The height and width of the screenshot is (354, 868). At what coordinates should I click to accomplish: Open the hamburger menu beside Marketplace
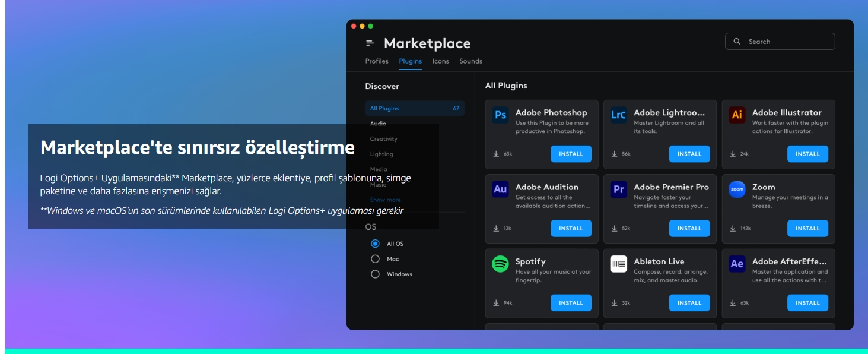[x=370, y=43]
